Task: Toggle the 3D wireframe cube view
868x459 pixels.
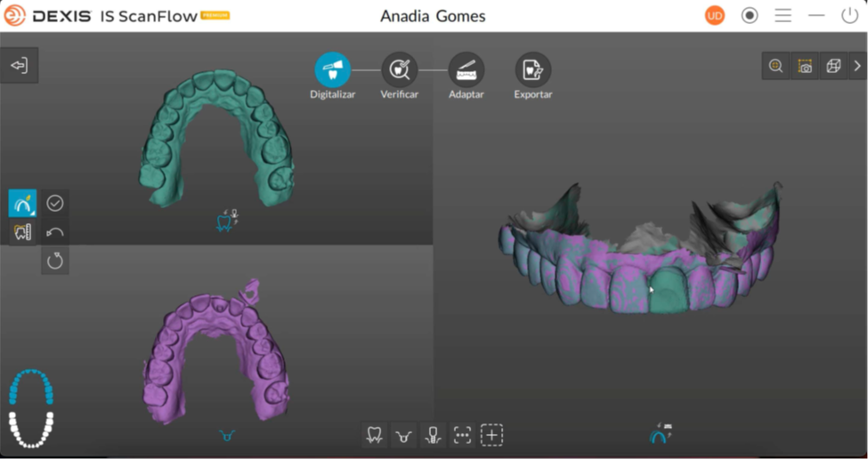Action: [833, 67]
